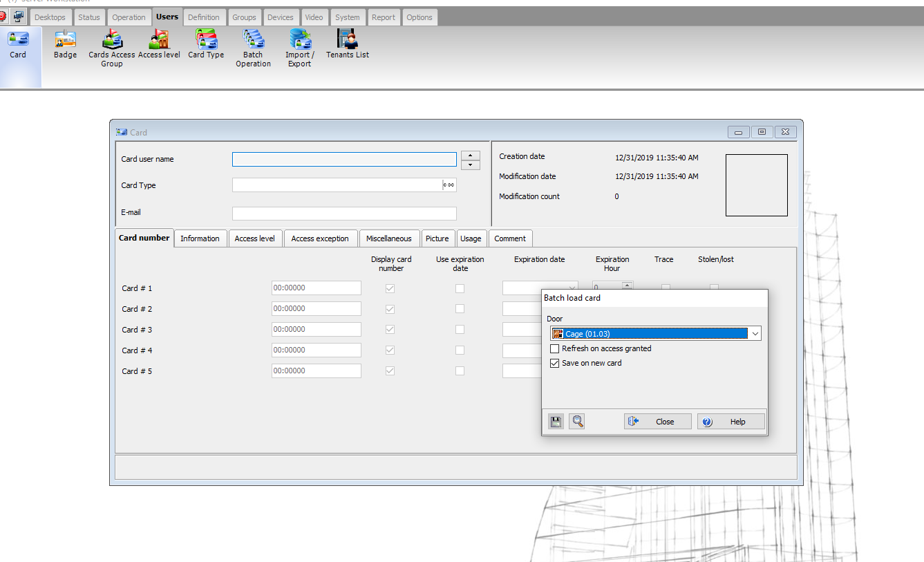Enable Refresh on access granted checkbox
This screenshot has width=924, height=562.
[x=554, y=349]
